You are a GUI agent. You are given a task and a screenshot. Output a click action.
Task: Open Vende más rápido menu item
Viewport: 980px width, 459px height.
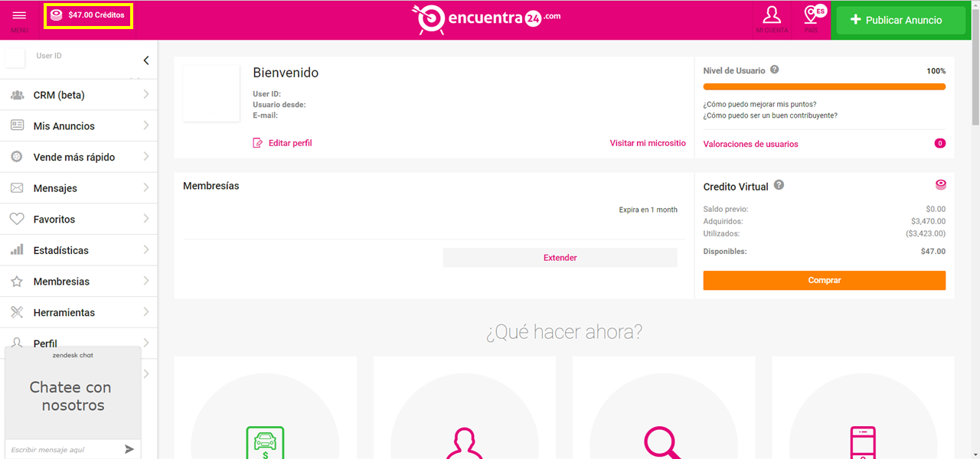[79, 157]
